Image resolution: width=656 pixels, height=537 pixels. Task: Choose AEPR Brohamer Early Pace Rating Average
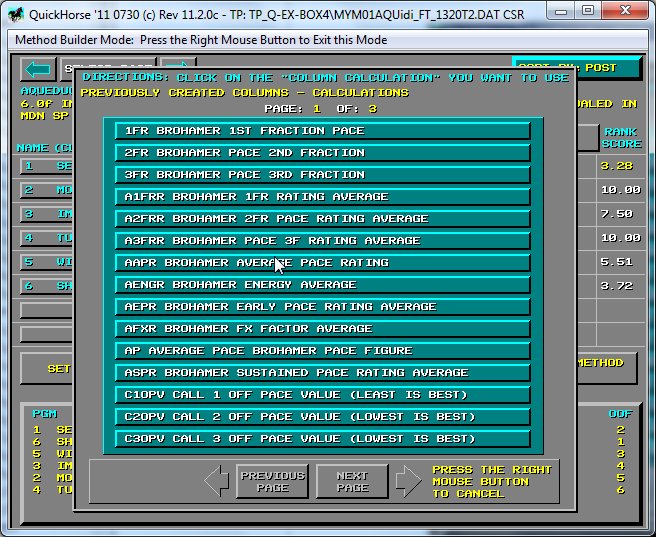(x=322, y=307)
